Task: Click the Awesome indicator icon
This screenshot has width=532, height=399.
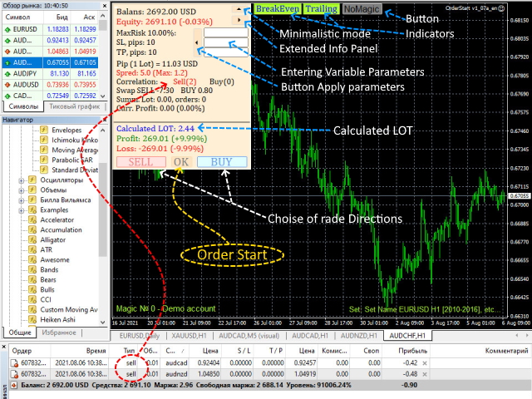Action: point(32,260)
